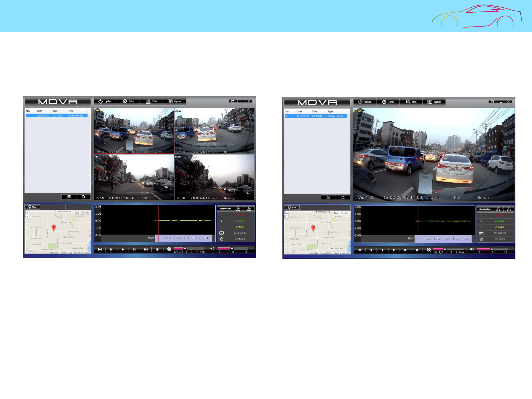Step forward one frame in single-view window

[x=394, y=250]
